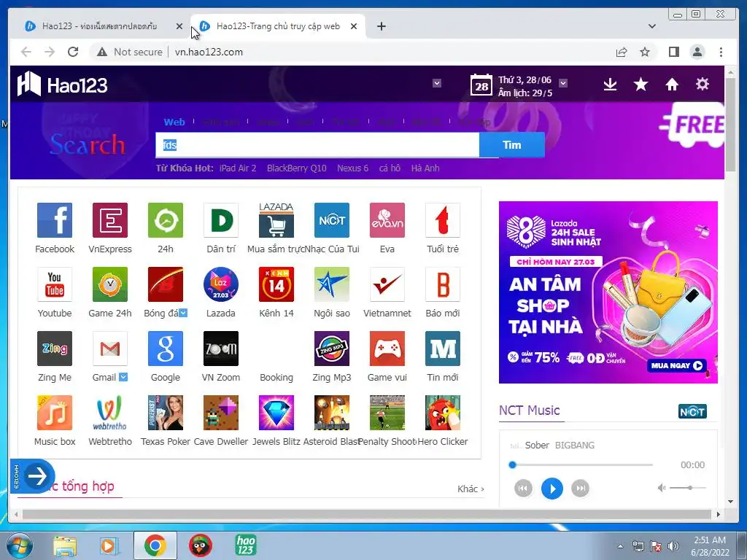The width and height of the screenshot is (747, 560).
Task: Open the Zing Mp3 icon
Action: click(332, 349)
